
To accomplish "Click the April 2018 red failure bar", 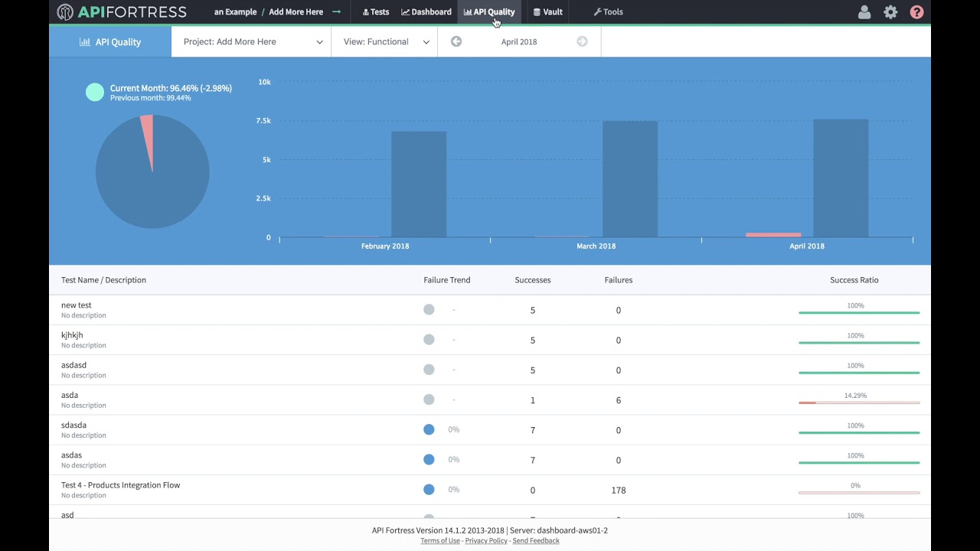I will [773, 235].
